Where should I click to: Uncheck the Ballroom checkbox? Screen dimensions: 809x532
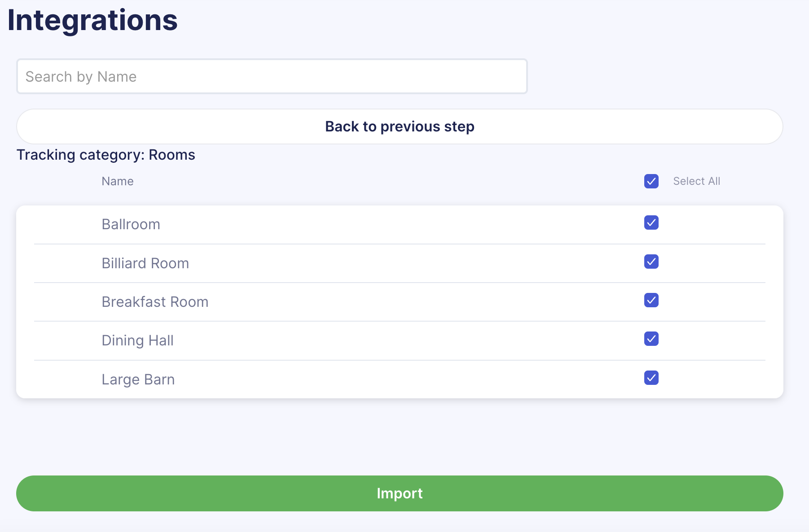[651, 222]
